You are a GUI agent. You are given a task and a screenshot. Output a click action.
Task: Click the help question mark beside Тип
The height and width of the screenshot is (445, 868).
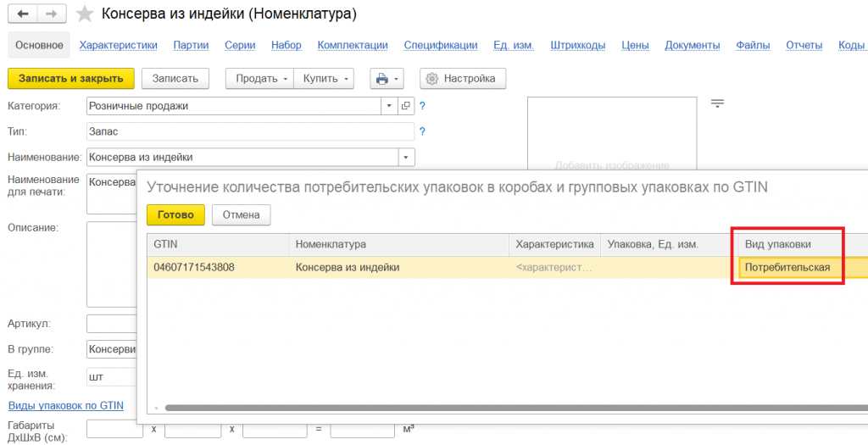[x=422, y=131]
